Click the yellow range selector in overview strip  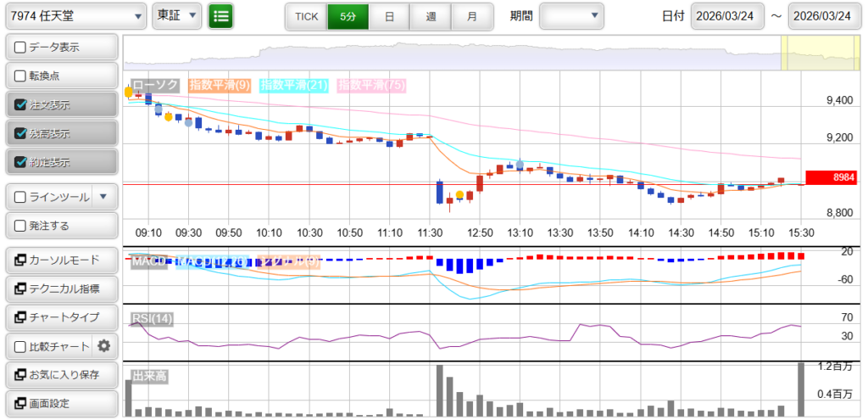821,53
